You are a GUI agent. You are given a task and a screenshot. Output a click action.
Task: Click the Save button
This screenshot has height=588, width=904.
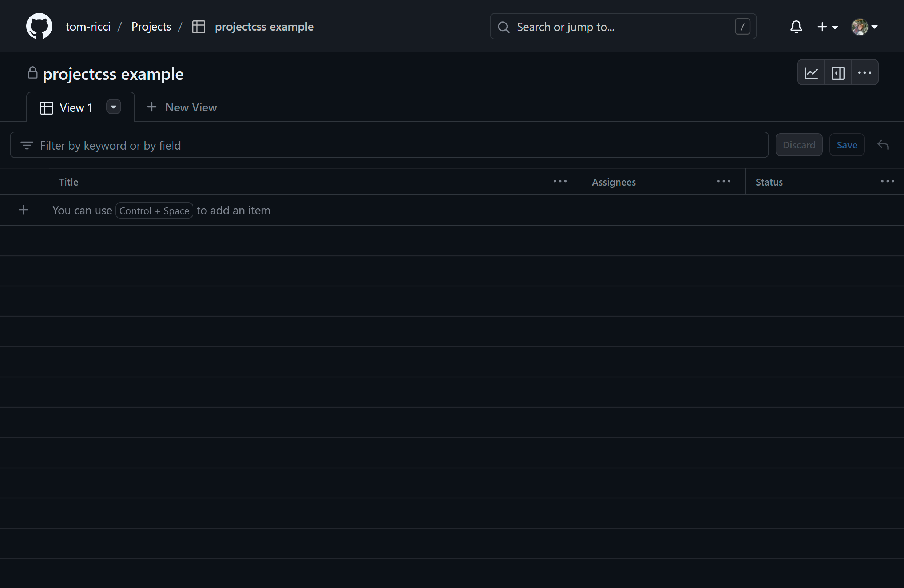[846, 145]
